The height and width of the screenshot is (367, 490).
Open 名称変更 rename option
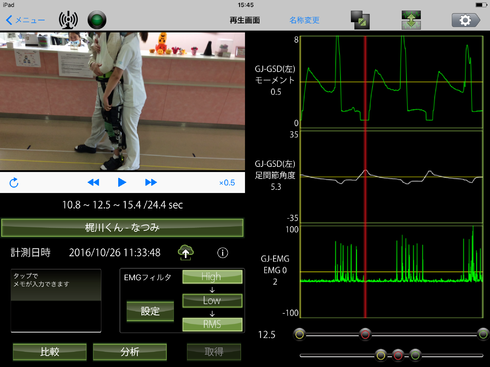click(x=304, y=20)
